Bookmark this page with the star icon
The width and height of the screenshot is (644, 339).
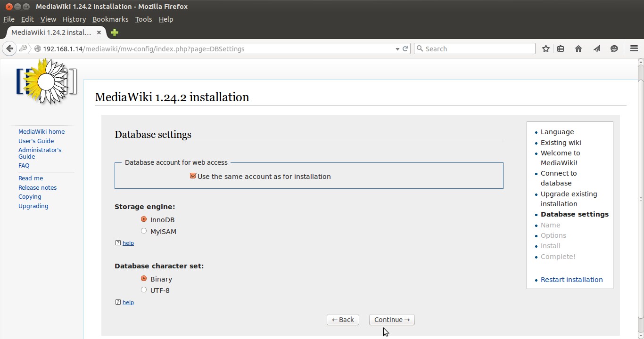[x=545, y=48]
